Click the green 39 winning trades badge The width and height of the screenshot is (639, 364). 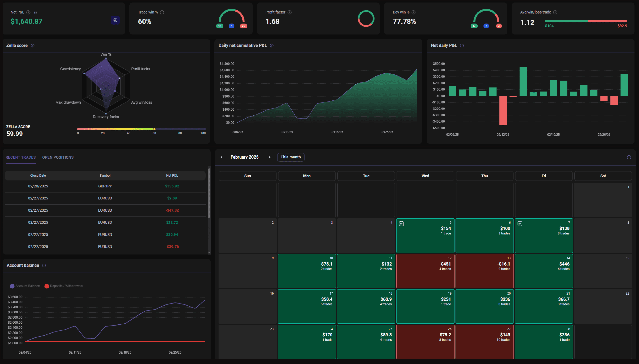tap(219, 26)
